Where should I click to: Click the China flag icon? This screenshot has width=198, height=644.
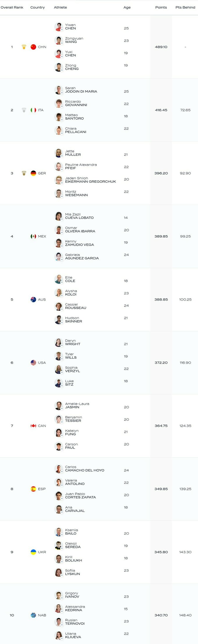pyautogui.click(x=33, y=47)
